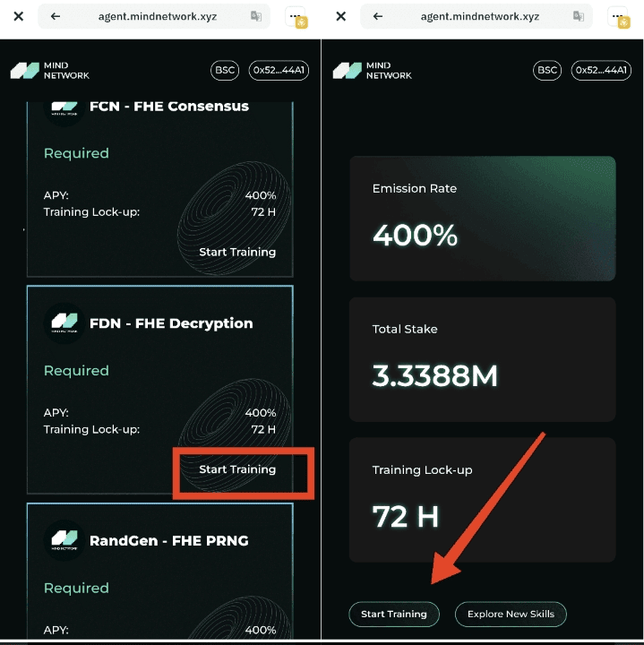Close the left browser panel with X
Screen dimensions: 644x645
click(x=19, y=16)
